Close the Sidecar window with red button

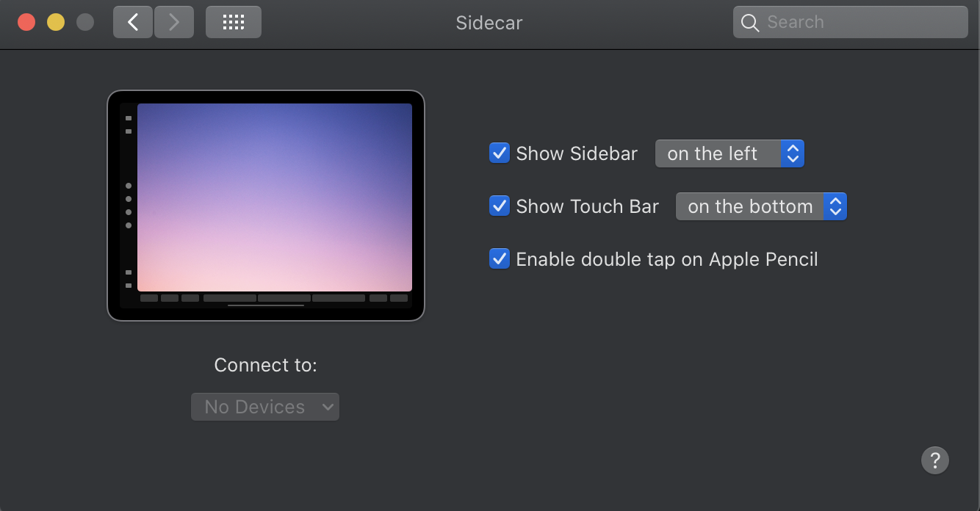coord(26,22)
